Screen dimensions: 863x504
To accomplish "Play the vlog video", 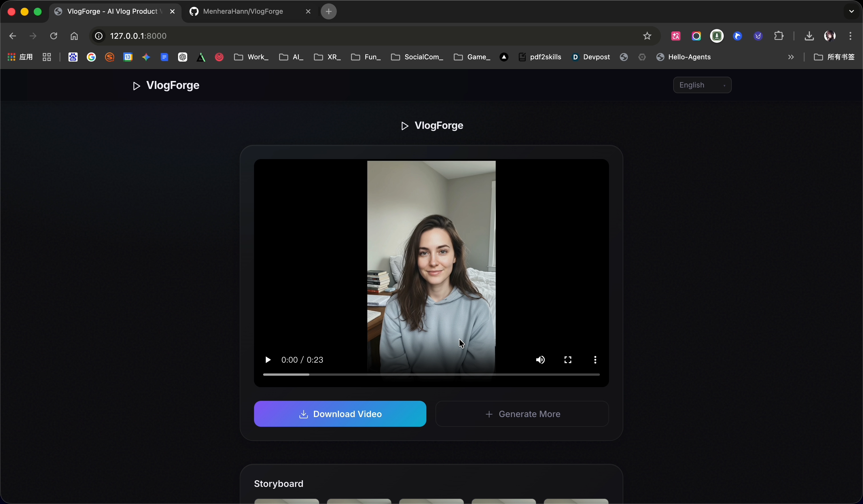I will tap(268, 360).
